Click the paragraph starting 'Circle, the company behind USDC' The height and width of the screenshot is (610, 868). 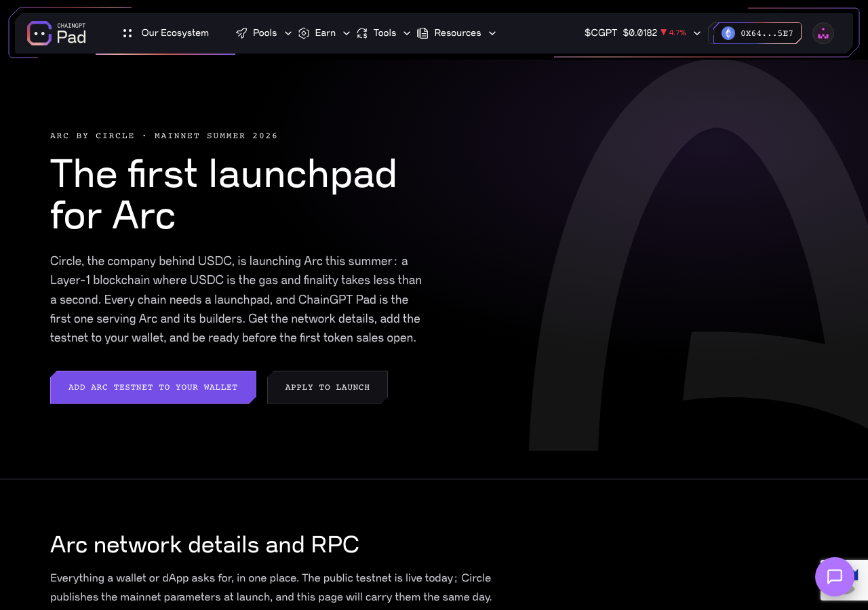pos(236,299)
